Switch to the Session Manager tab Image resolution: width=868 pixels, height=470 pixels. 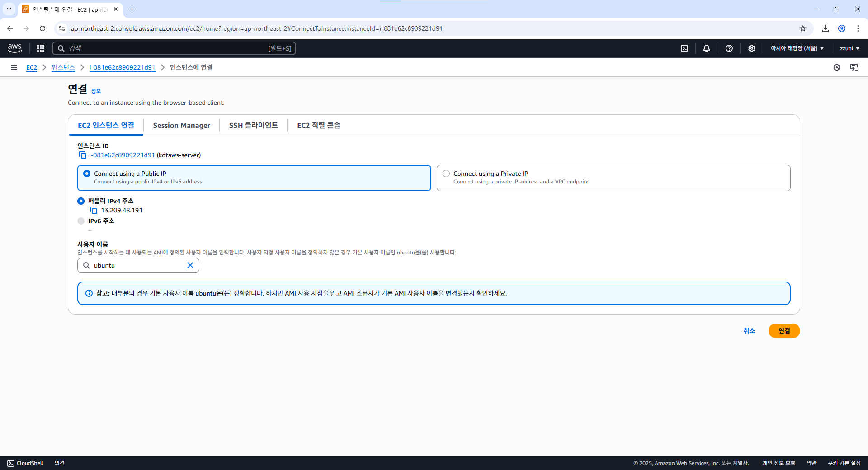(x=182, y=125)
